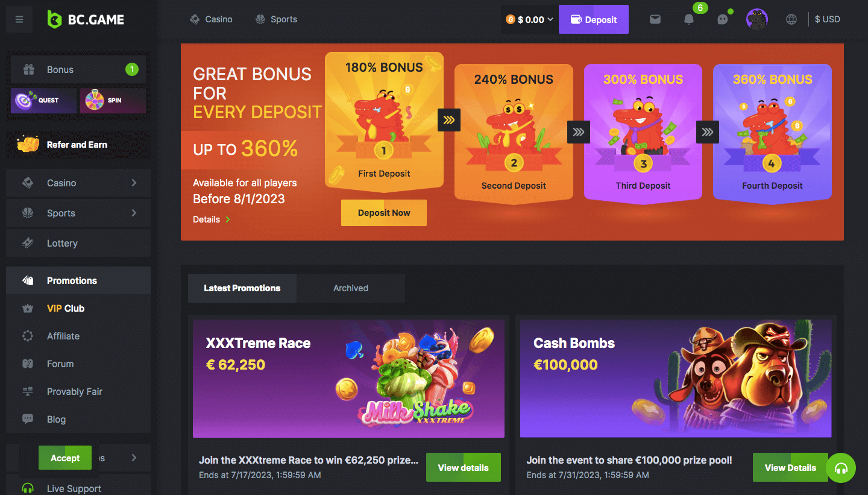Click the purple Deposit button
The image size is (868, 495).
tap(594, 19)
